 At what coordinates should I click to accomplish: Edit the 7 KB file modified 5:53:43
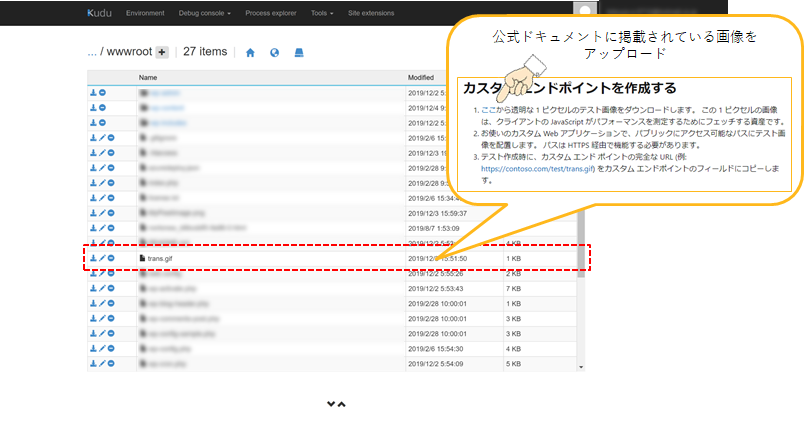click(x=102, y=288)
